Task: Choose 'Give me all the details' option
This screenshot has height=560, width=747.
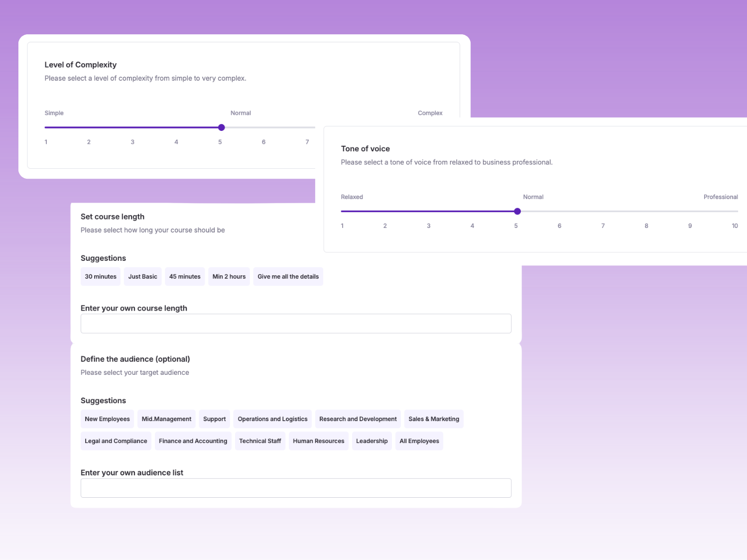Action: pyautogui.click(x=288, y=277)
